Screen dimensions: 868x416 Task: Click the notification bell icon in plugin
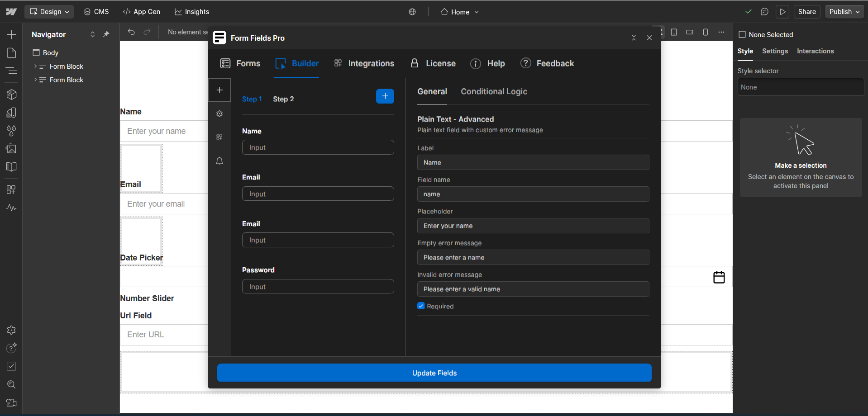tap(219, 161)
